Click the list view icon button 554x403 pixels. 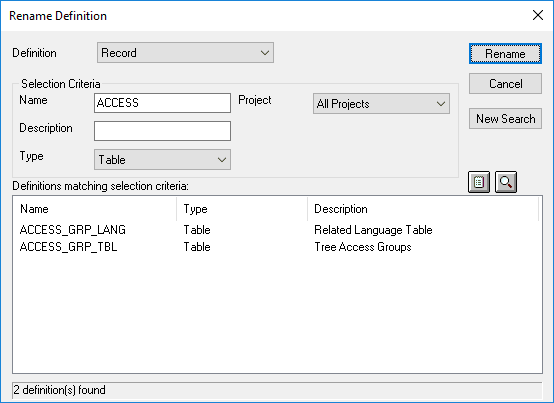479,182
